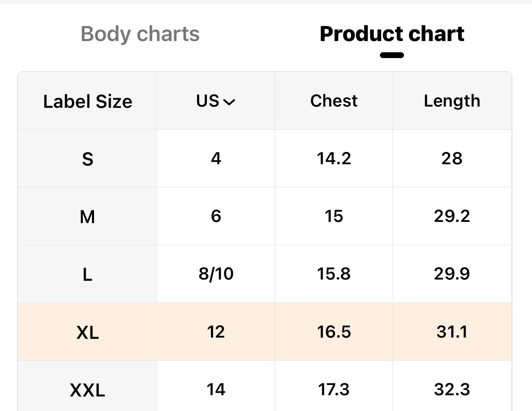Select the highlighted XL size row
This screenshot has height=411, width=532.
87,332
